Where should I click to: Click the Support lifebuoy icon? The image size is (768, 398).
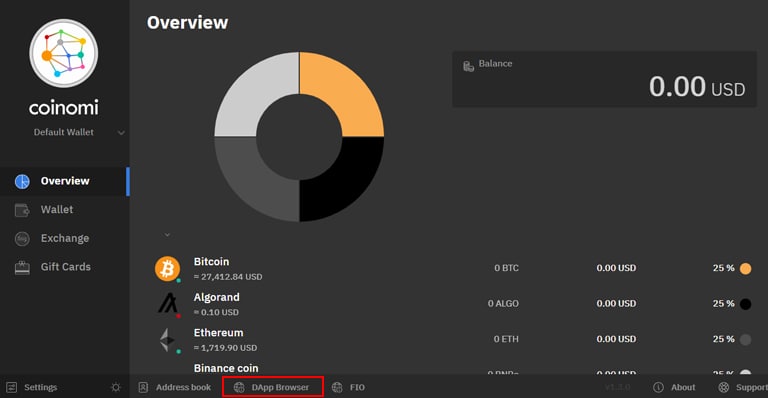tap(723, 387)
